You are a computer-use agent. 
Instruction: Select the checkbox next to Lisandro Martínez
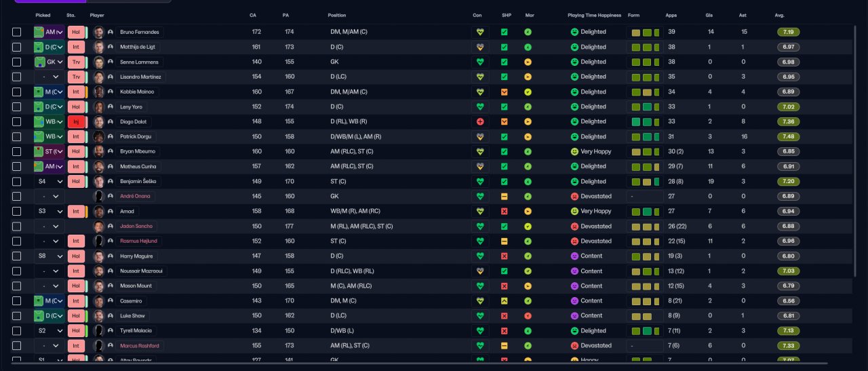(17, 77)
